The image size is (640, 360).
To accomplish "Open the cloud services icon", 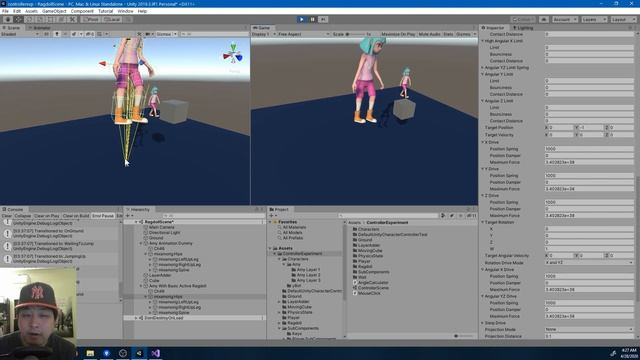I will [x=544, y=19].
